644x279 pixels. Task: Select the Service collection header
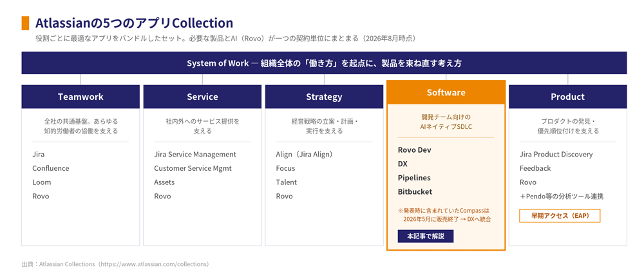coord(202,97)
